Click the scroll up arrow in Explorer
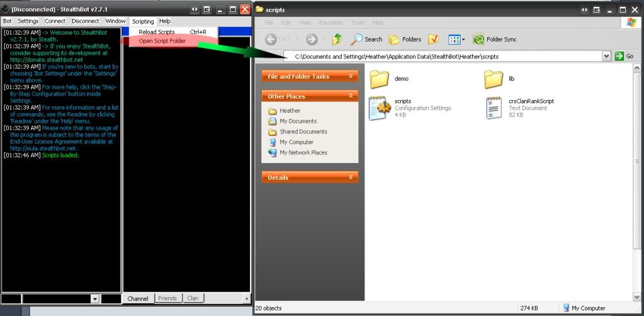This screenshot has width=644, height=316. (636, 68)
